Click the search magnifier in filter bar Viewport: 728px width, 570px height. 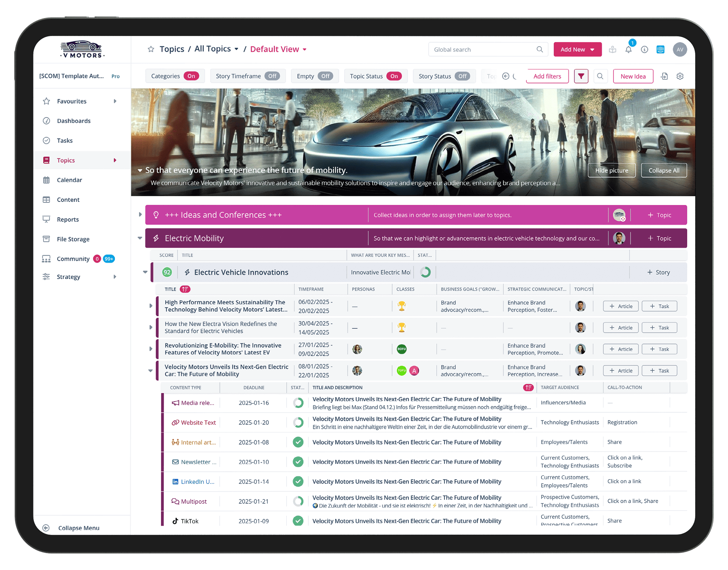600,76
